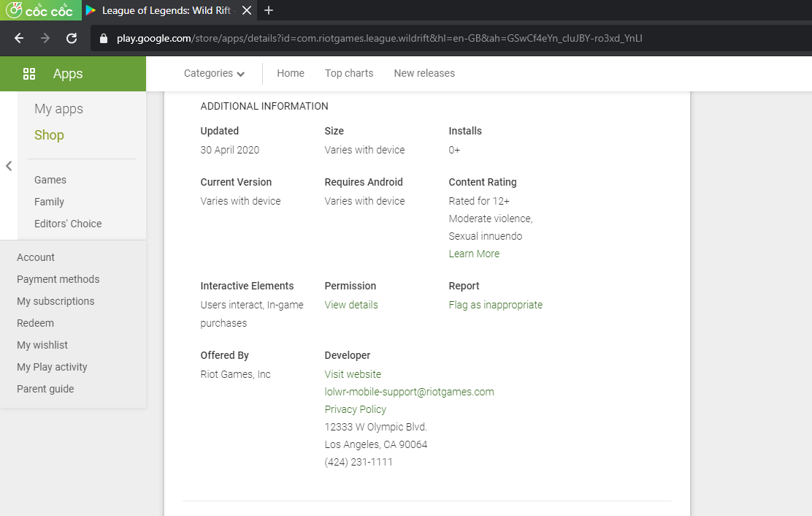The image size is (812, 516).
Task: Open the Apps section header
Action: pos(73,74)
